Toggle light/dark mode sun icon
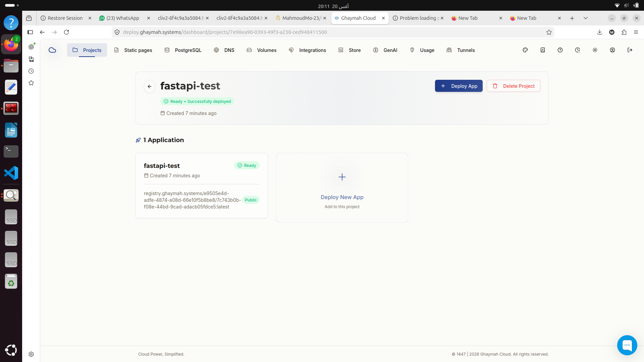Screen dimensions: 644x362 [595, 50]
